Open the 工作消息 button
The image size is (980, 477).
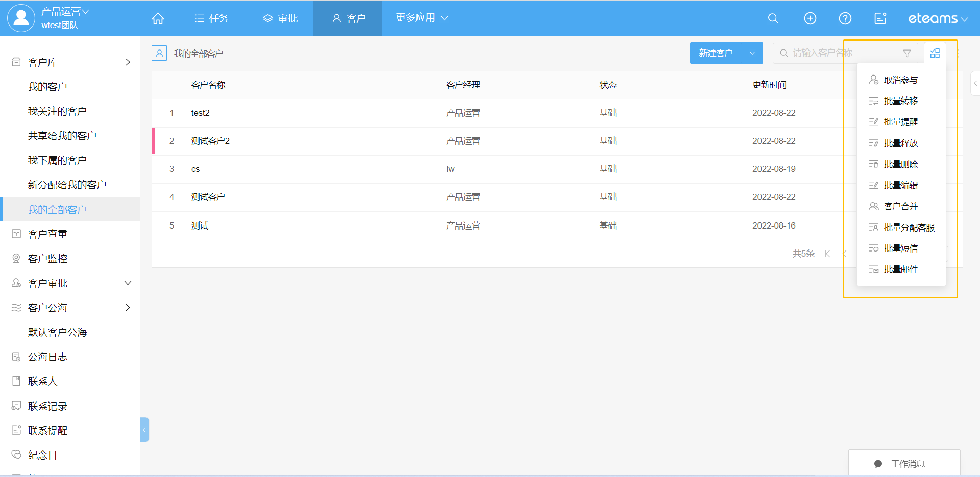(x=904, y=463)
